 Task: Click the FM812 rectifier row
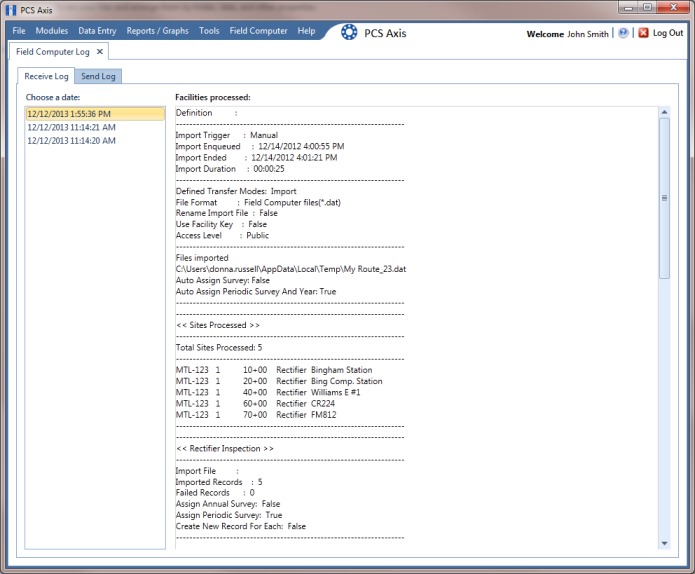pyautogui.click(x=256, y=415)
